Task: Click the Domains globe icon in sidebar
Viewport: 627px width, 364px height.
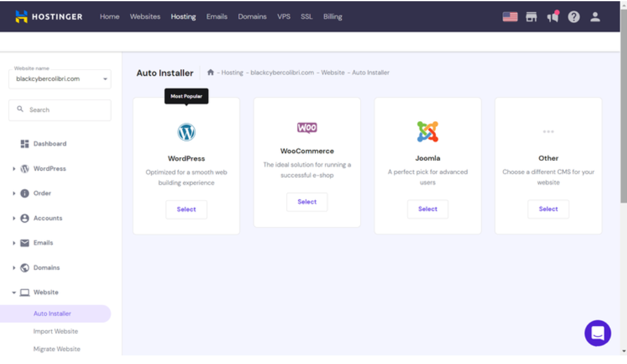Action: pyautogui.click(x=24, y=268)
